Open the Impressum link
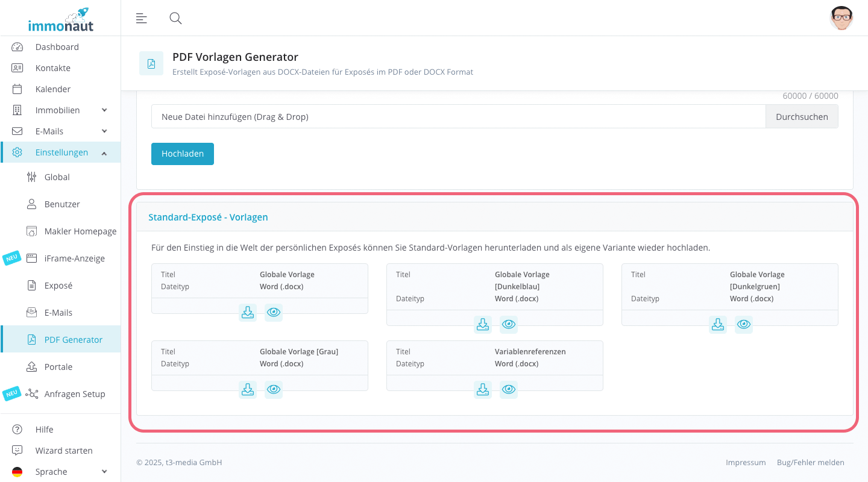This screenshot has width=868, height=482. (x=746, y=463)
